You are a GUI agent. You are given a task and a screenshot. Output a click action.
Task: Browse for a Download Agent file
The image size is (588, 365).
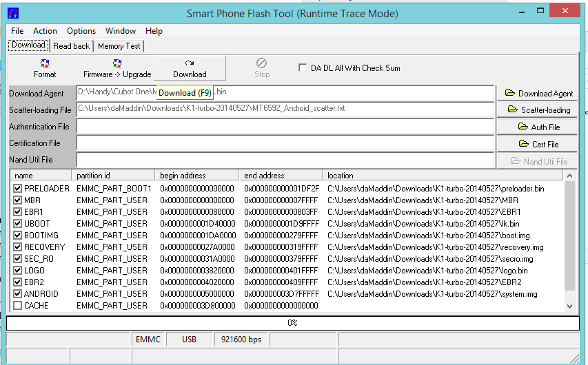coord(537,93)
